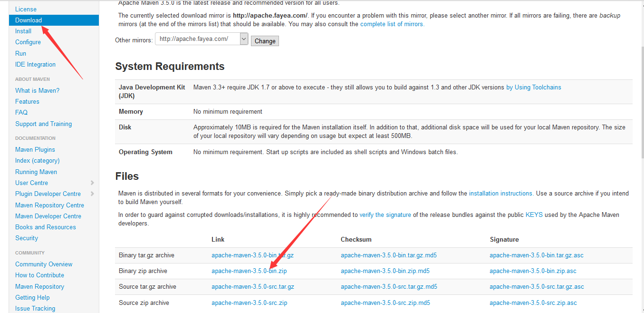Open the Getting Help link
The height and width of the screenshot is (313, 644).
pyautogui.click(x=32, y=297)
